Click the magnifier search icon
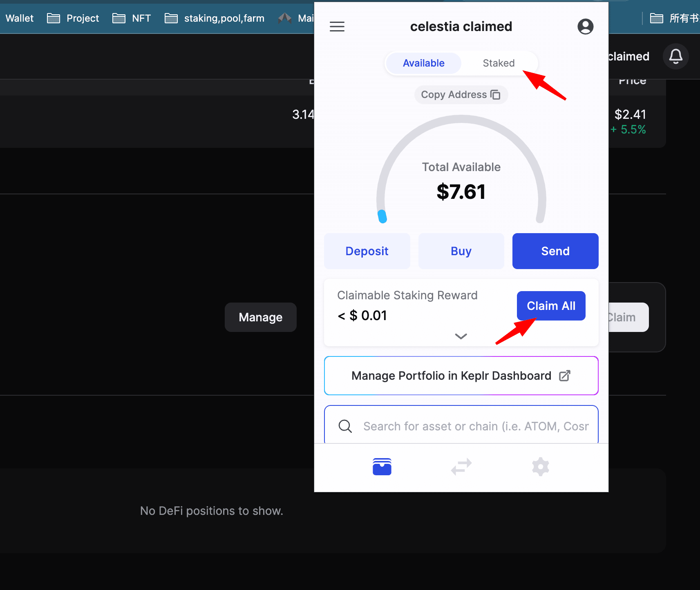700x590 pixels. tap(345, 426)
